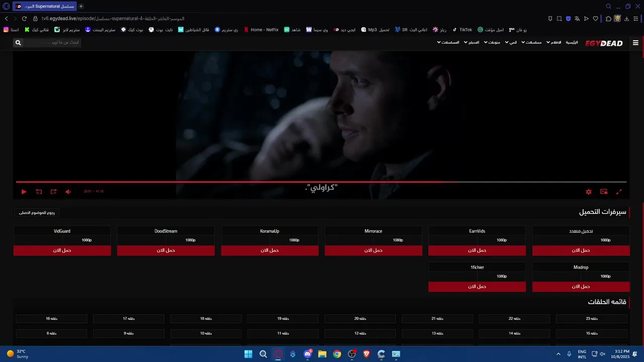Screen dimensions: 644x362
Task: Download now from VidGuard server
Action: tap(62, 250)
